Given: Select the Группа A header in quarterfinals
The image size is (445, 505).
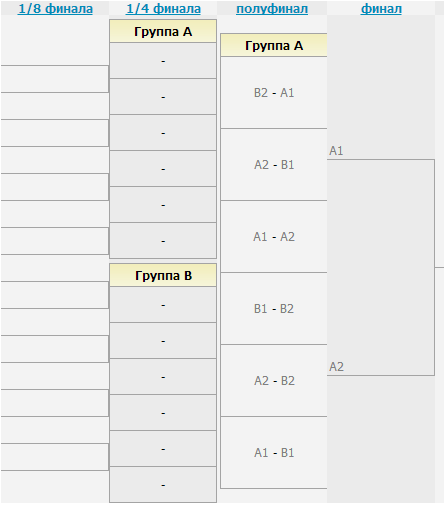Looking at the screenshot, I should click(163, 31).
